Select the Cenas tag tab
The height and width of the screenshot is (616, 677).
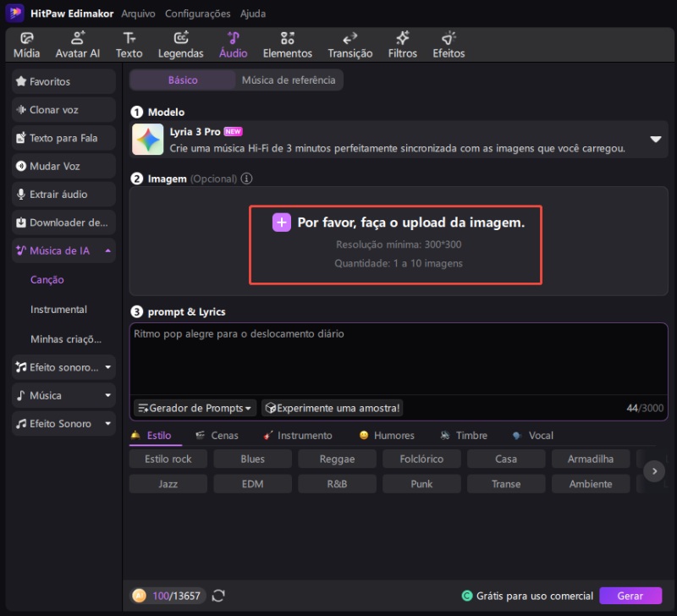coord(217,436)
